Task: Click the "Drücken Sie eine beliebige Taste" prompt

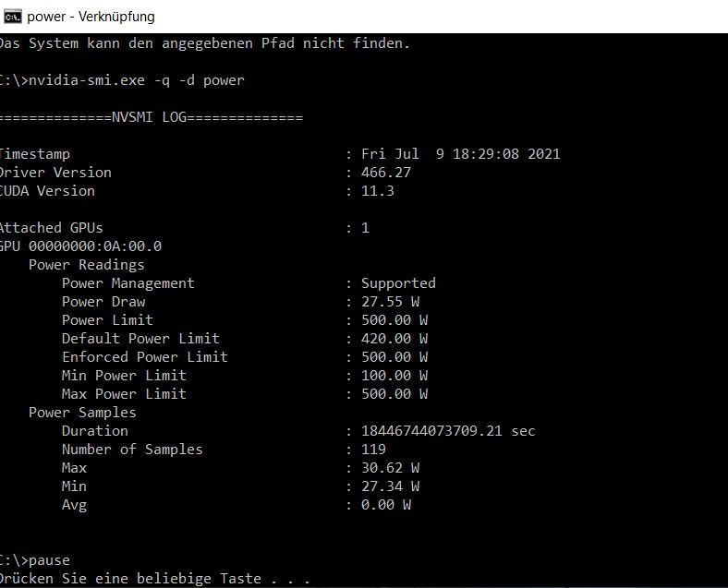Action: (x=152, y=579)
